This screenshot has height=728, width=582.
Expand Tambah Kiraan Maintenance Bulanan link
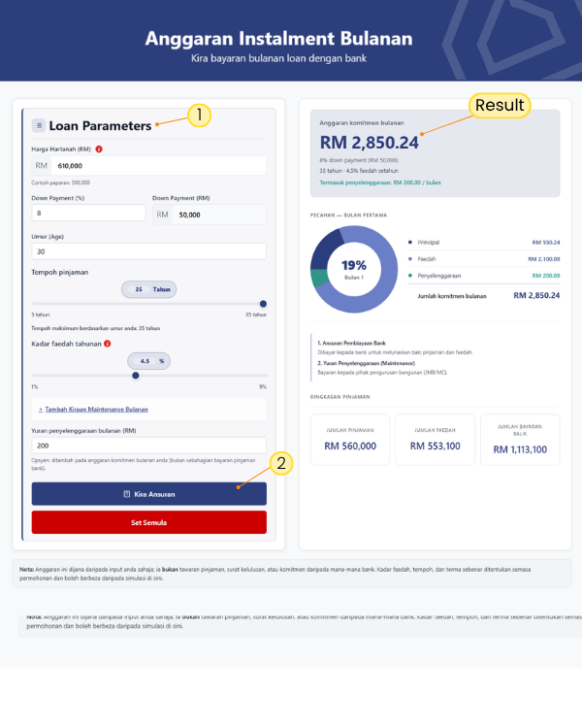click(93, 410)
